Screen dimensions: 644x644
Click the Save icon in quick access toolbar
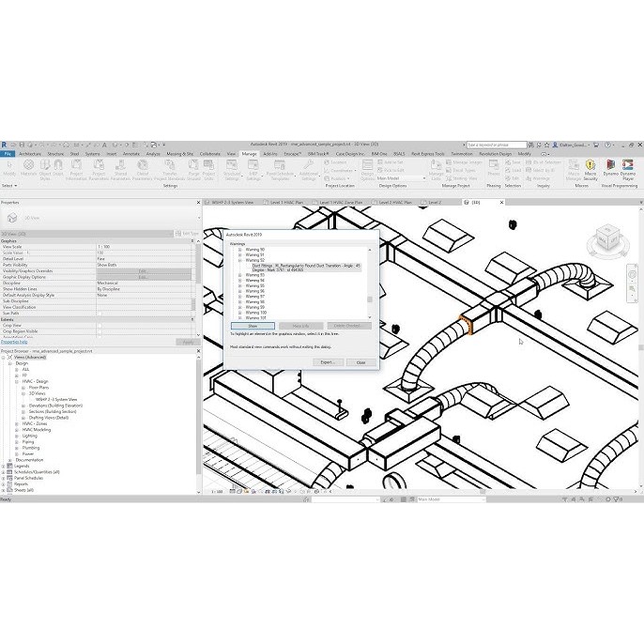pos(23,145)
